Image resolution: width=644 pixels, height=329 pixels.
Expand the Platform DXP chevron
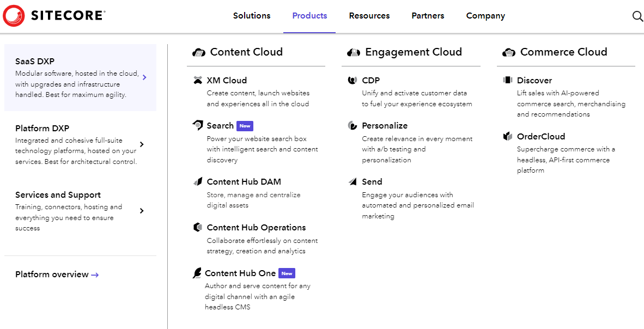[x=143, y=144]
